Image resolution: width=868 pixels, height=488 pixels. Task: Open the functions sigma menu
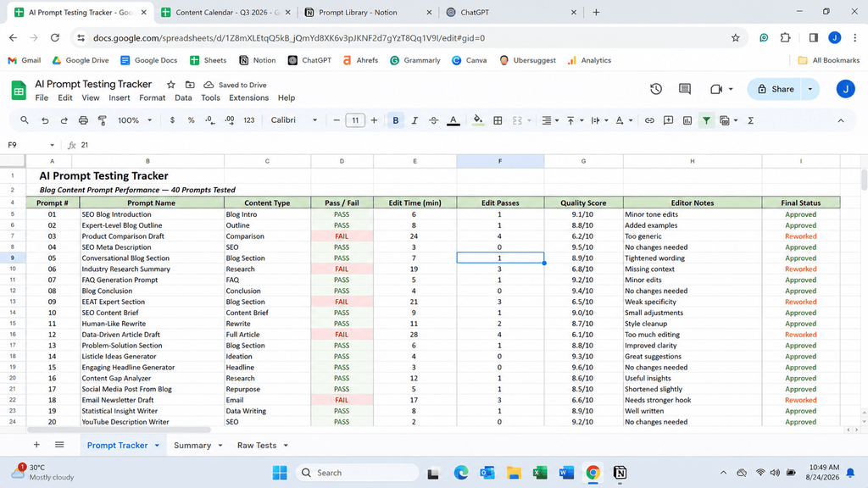pyautogui.click(x=751, y=120)
